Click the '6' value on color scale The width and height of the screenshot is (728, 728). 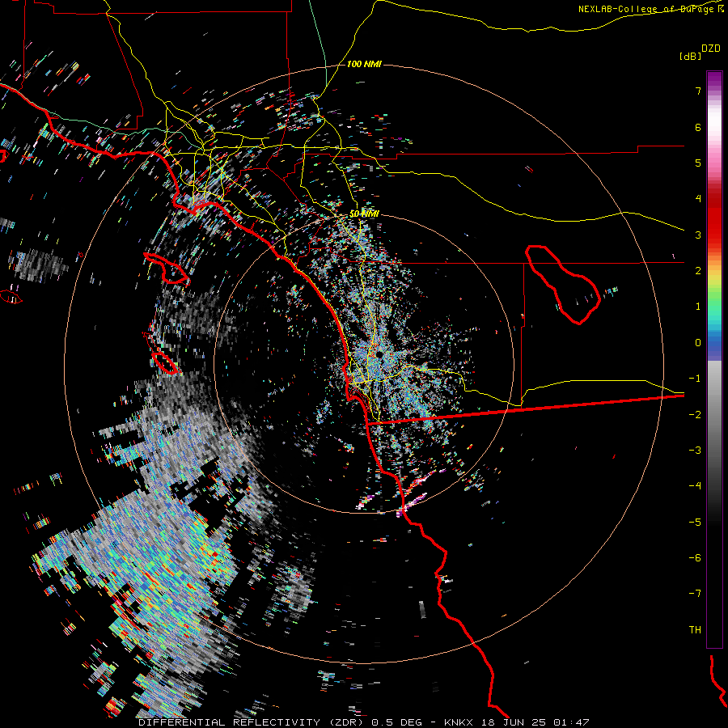[x=698, y=127]
